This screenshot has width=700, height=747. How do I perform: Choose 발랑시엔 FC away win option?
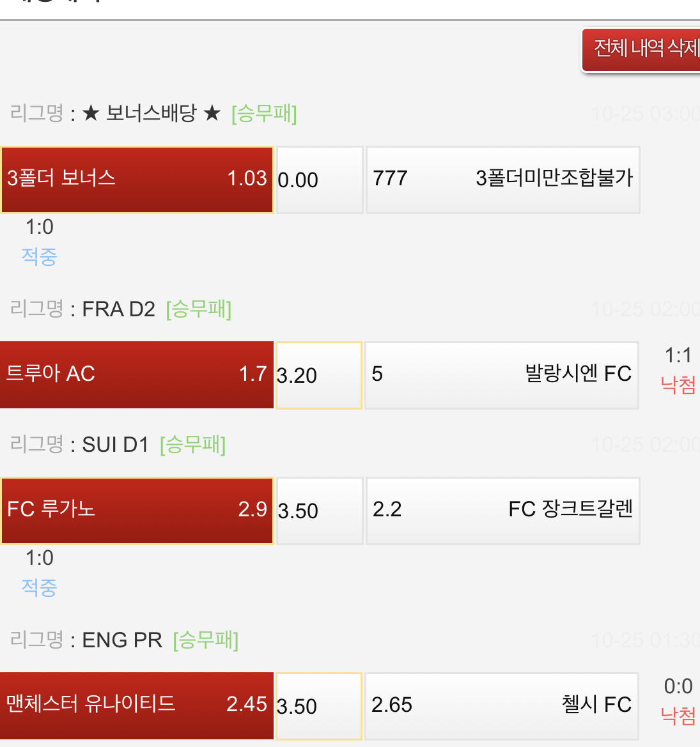point(502,375)
